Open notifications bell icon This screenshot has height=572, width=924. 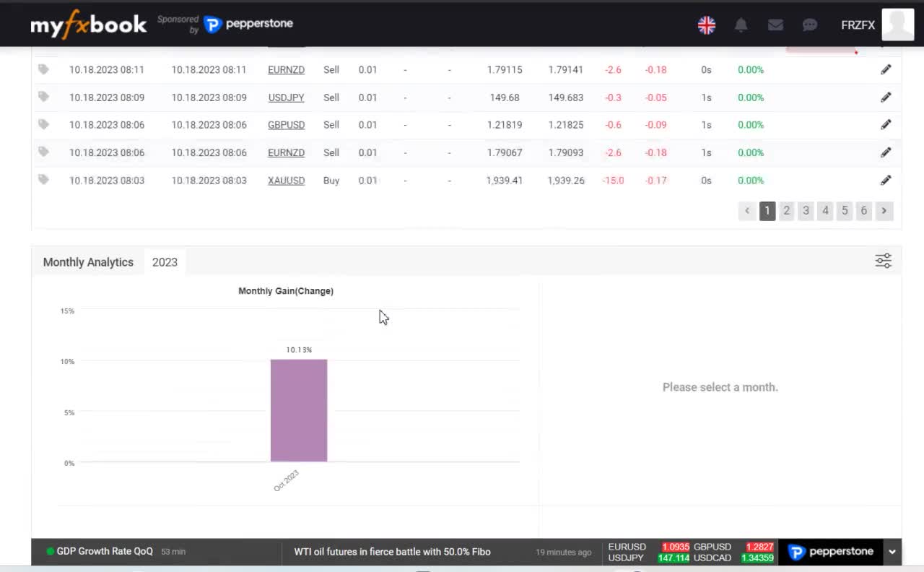[741, 25]
